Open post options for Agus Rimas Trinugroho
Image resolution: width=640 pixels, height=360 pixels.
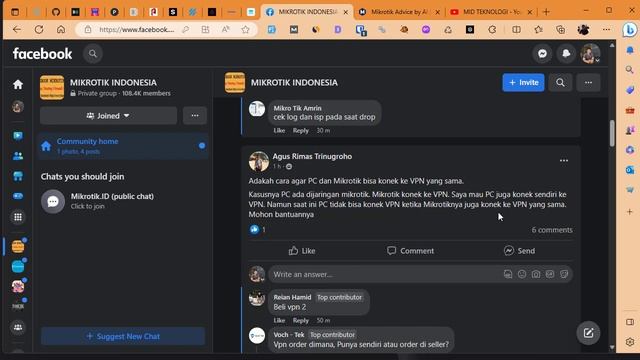point(564,160)
